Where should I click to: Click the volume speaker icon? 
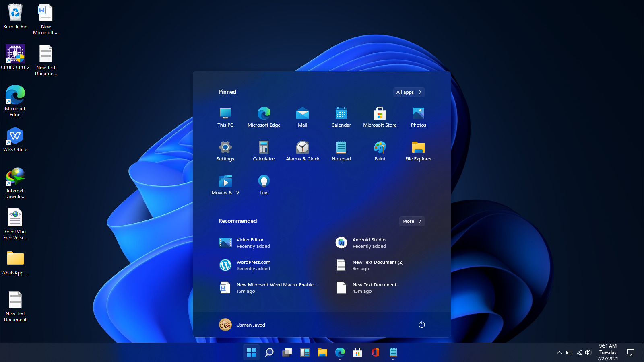588,353
